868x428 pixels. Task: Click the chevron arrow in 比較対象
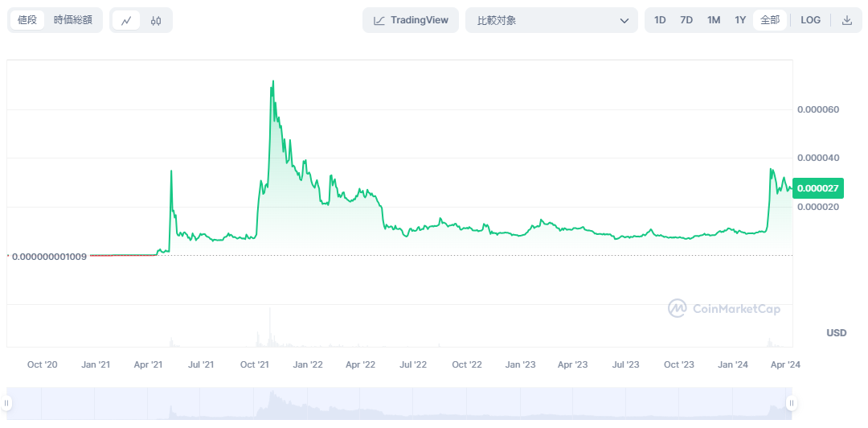[624, 20]
